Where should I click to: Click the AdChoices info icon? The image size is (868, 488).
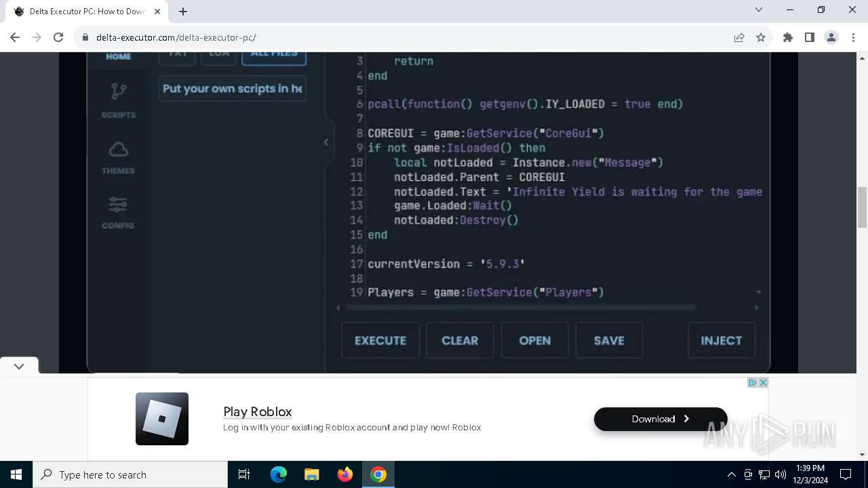point(752,383)
